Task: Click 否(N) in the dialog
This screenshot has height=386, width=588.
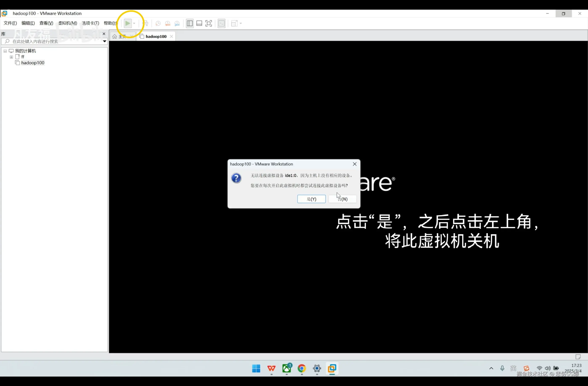Action: tap(343, 199)
